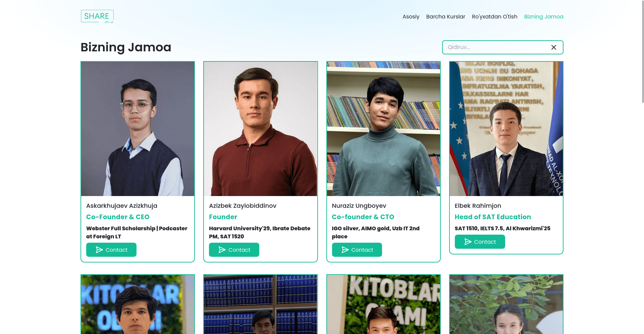
Task: Click the send icon on Nuraziz's Contact button
Action: (x=345, y=250)
